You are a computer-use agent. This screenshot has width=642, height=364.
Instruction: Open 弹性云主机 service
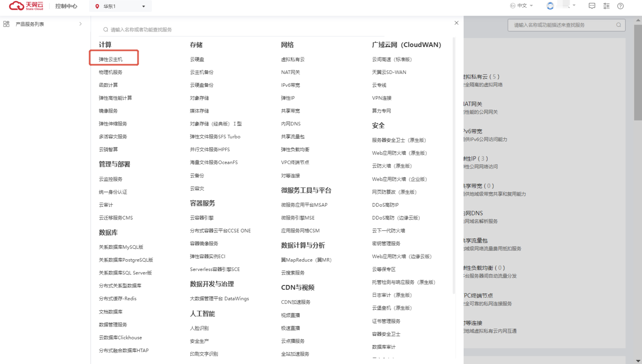pos(110,59)
